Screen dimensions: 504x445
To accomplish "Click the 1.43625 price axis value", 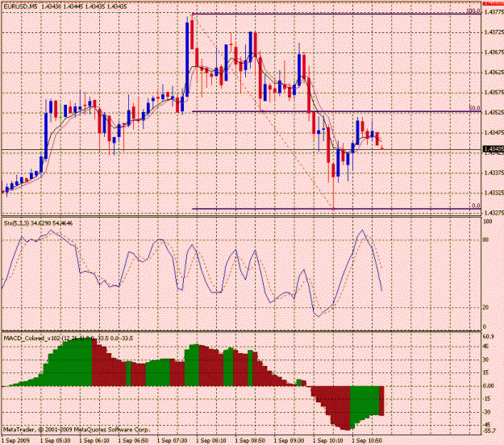I will point(494,73).
